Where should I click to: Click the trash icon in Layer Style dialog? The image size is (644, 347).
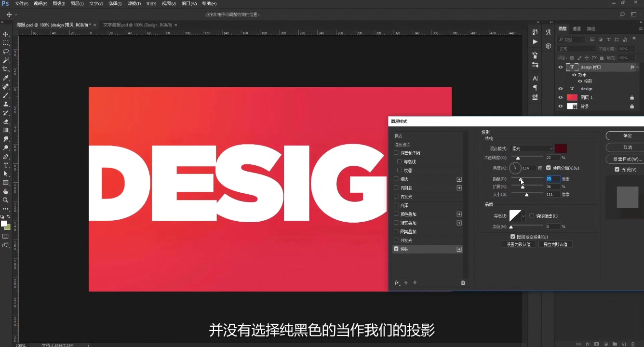pyautogui.click(x=463, y=283)
